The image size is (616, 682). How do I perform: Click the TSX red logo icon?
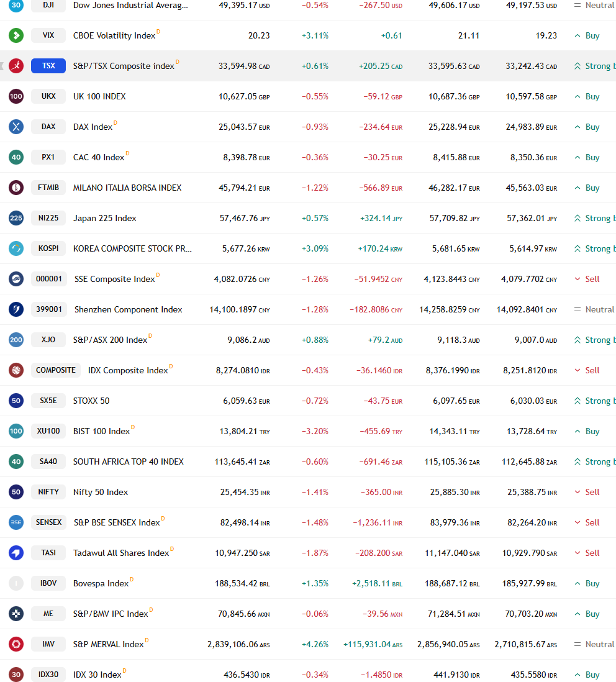(16, 66)
